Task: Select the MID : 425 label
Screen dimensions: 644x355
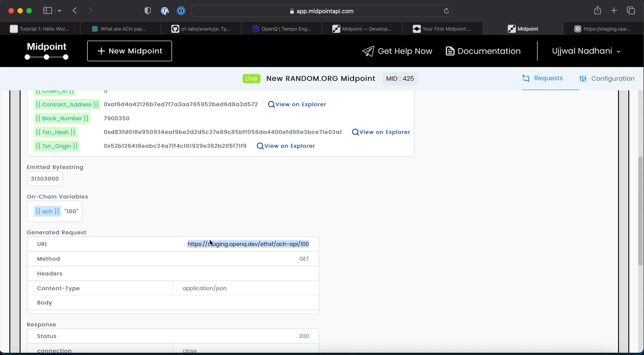Action: (x=400, y=79)
